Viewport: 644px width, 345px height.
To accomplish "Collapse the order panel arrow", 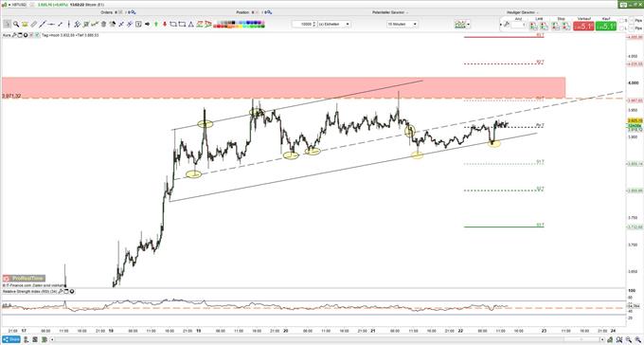I will point(501,25).
